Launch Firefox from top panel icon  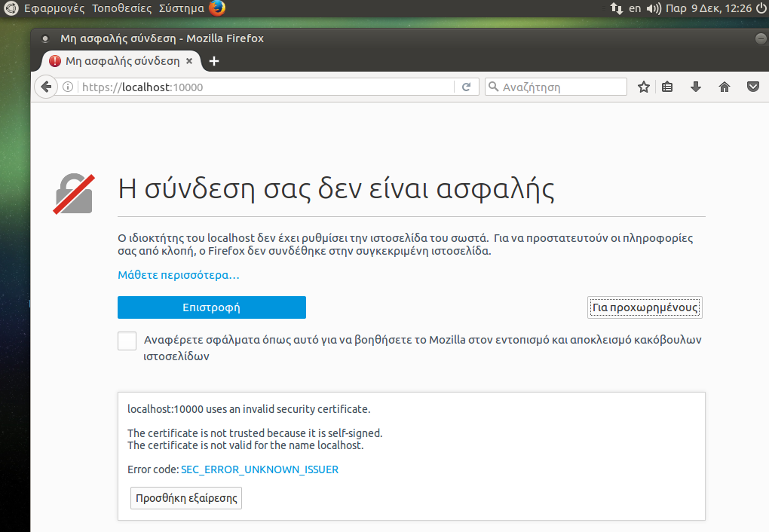click(217, 8)
